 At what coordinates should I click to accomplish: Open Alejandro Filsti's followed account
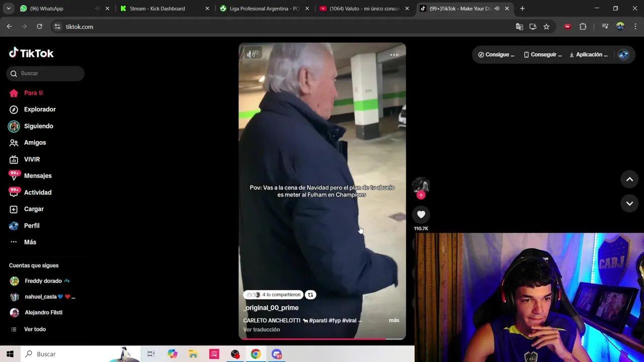coord(36,312)
